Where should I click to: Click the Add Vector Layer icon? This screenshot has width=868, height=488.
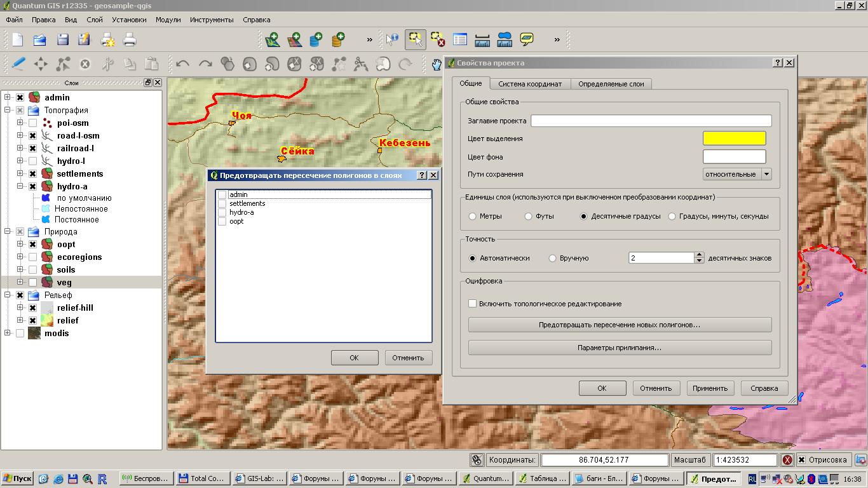pyautogui.click(x=273, y=40)
